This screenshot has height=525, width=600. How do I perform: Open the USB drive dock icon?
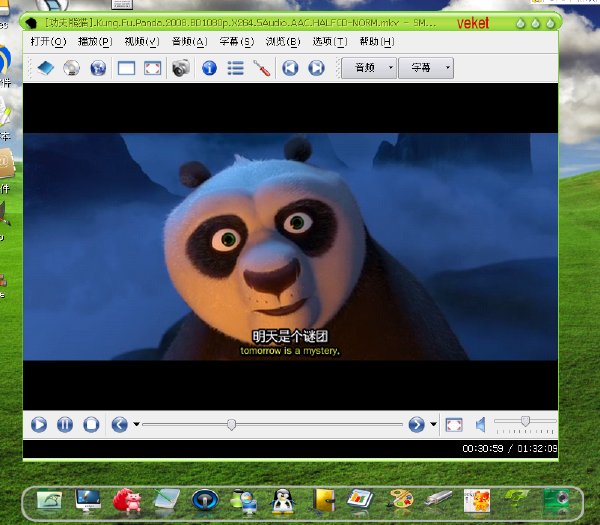tap(439, 499)
